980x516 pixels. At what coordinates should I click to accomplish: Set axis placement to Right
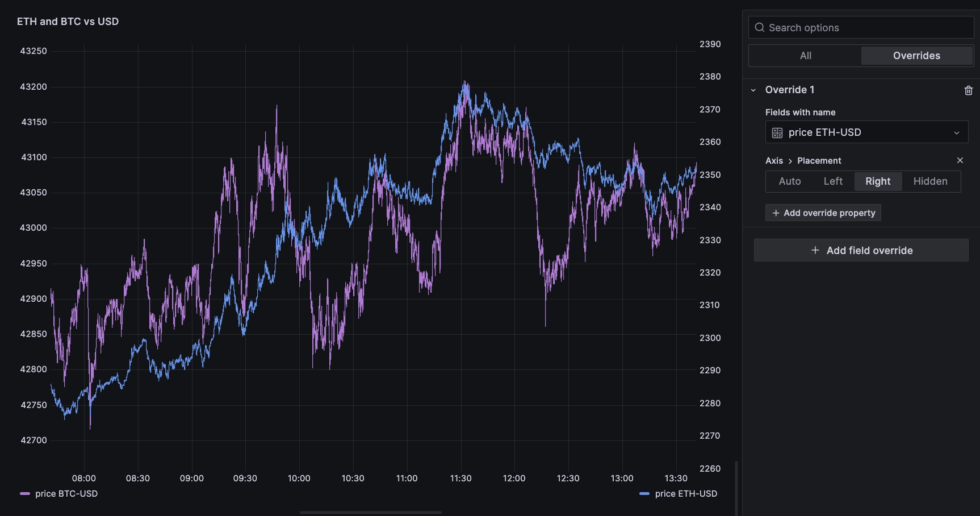878,181
